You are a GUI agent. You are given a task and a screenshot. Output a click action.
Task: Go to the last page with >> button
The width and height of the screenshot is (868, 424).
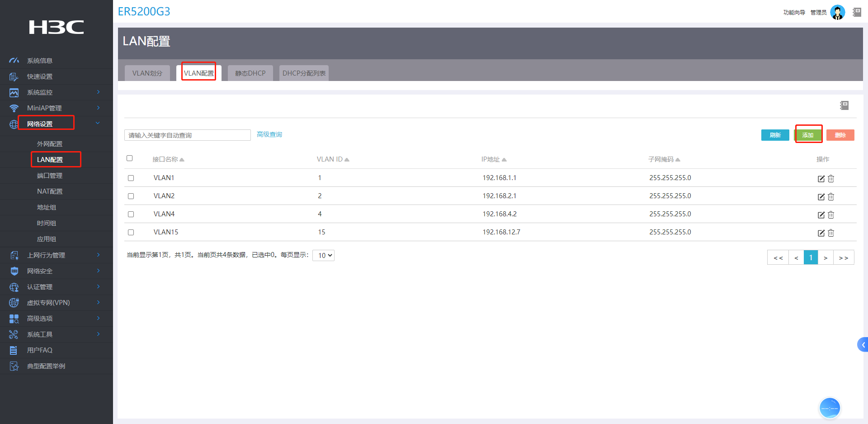(844, 257)
